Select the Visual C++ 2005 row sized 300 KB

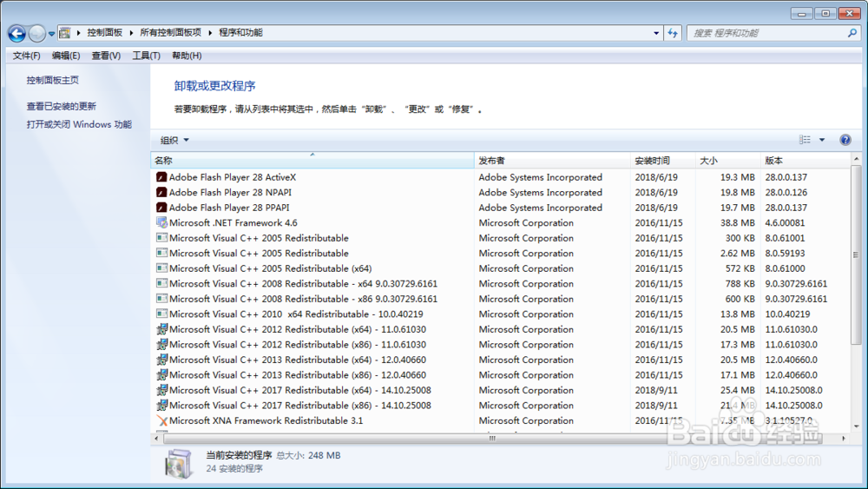click(x=501, y=238)
